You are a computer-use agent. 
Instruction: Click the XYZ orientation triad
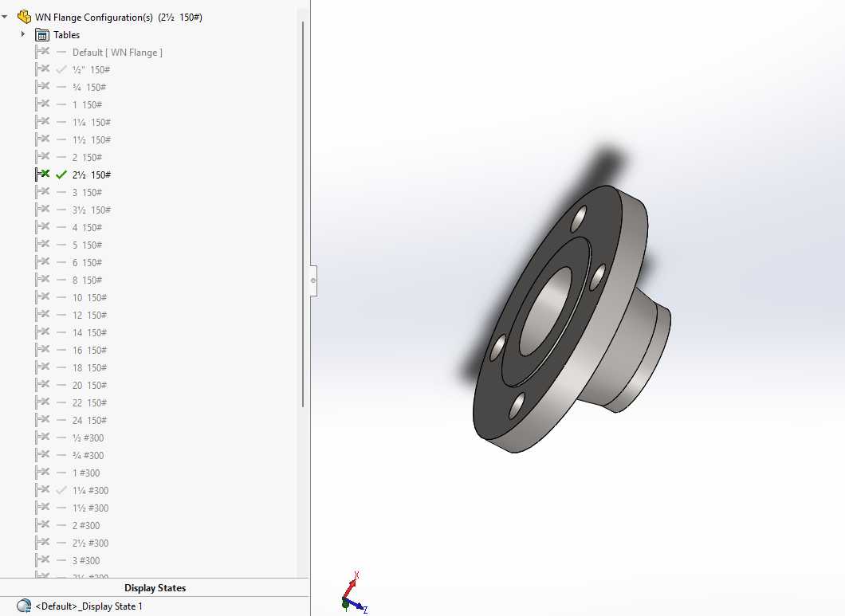coord(353,594)
